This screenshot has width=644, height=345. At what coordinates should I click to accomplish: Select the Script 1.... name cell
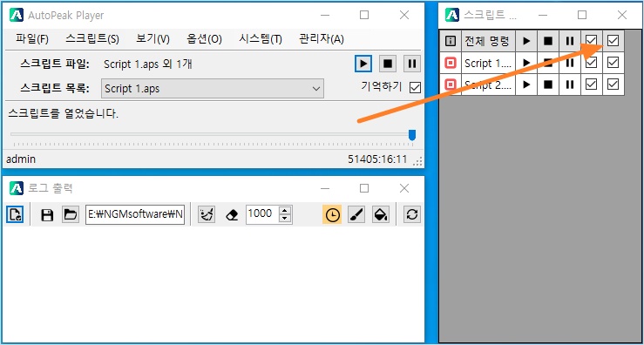tap(488, 63)
